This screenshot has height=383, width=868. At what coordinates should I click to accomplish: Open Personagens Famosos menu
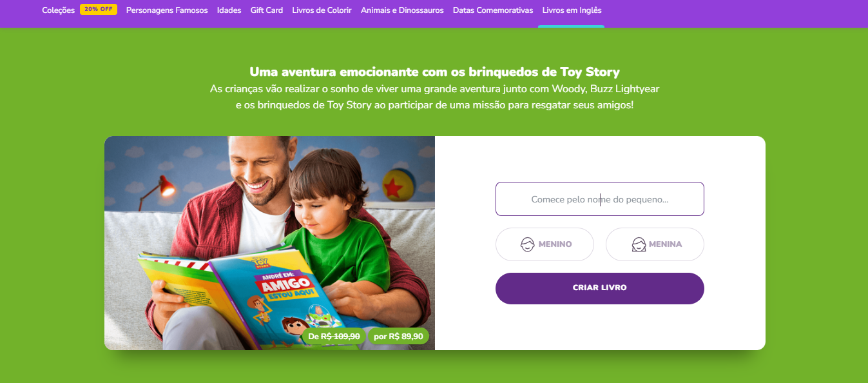[x=167, y=10]
